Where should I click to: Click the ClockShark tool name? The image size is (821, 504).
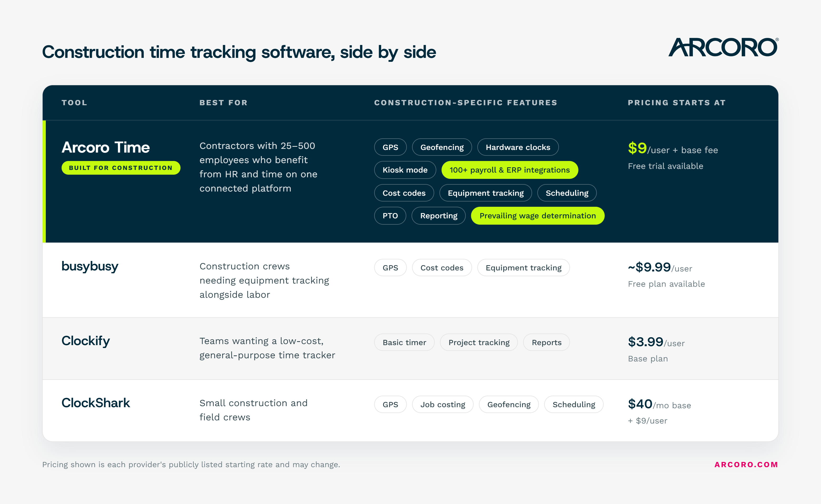96,403
